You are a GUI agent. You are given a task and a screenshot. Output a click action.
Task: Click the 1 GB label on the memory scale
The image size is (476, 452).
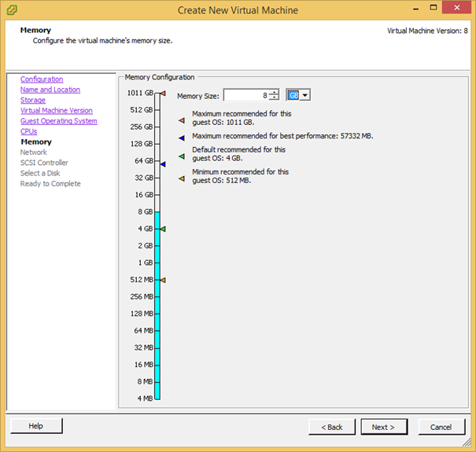146,263
